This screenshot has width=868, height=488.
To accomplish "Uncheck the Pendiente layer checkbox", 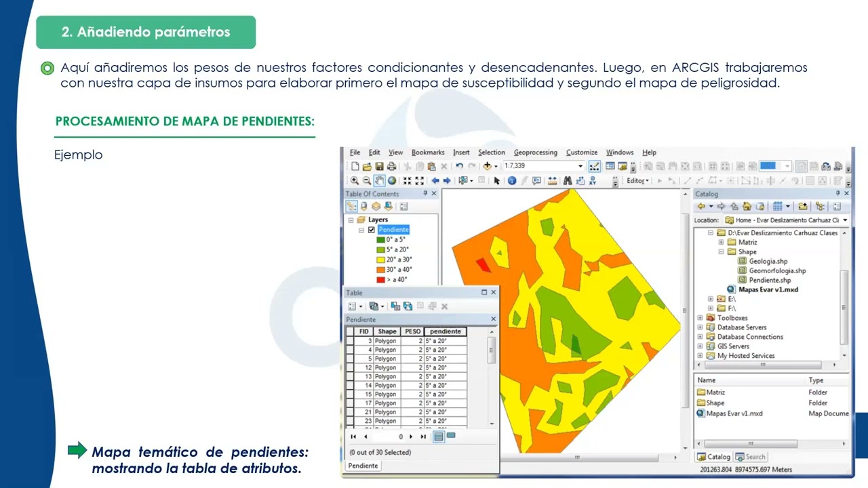I will (x=371, y=230).
